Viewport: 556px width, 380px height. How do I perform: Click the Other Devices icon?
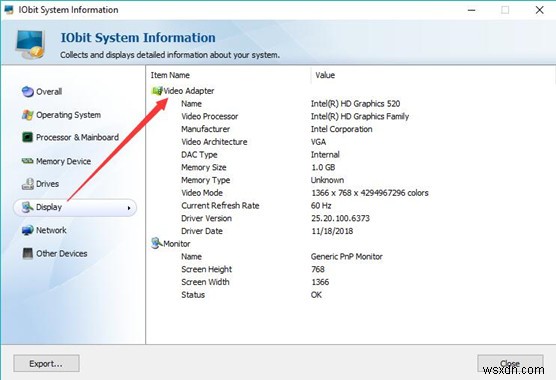point(27,253)
